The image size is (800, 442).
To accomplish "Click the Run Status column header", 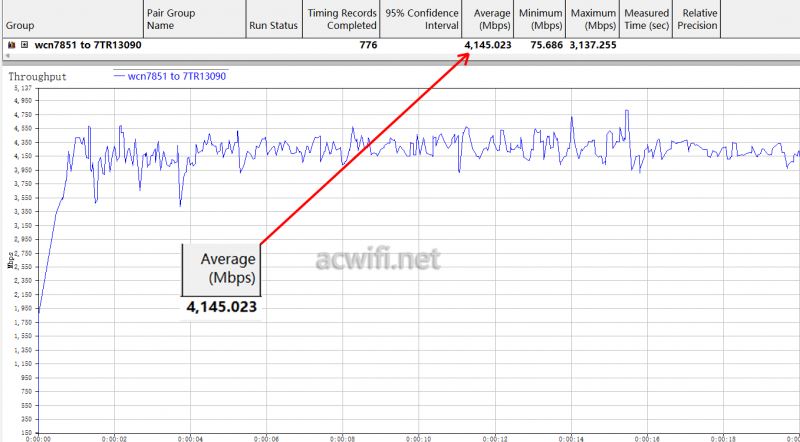I will [x=273, y=19].
